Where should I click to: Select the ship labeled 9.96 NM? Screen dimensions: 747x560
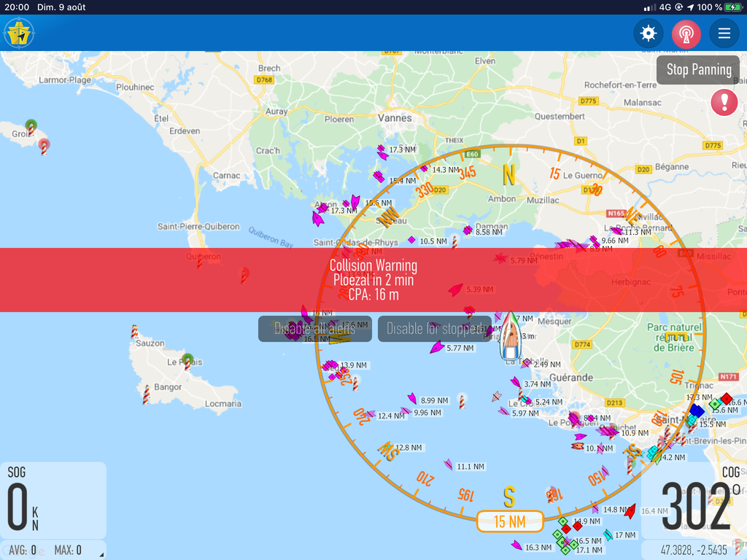(406, 411)
